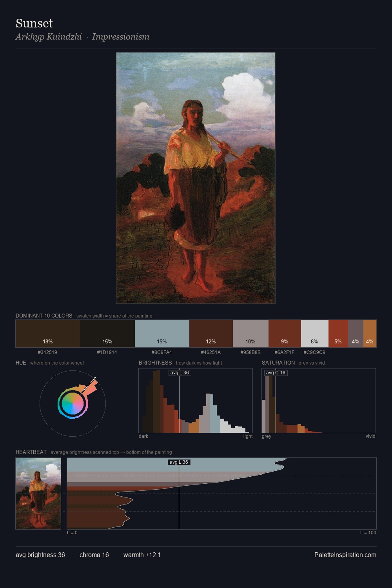Click the 'dark' axis label
The width and height of the screenshot is (392, 588).
[x=143, y=436]
